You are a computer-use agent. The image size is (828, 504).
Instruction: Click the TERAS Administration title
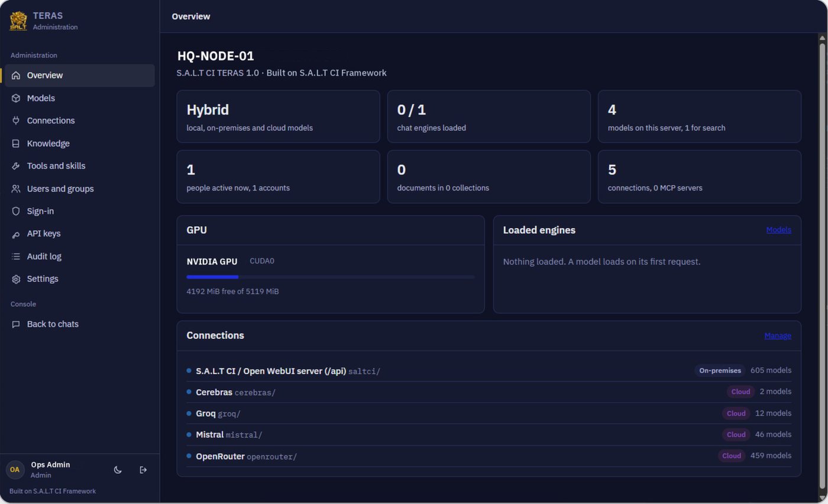point(55,21)
